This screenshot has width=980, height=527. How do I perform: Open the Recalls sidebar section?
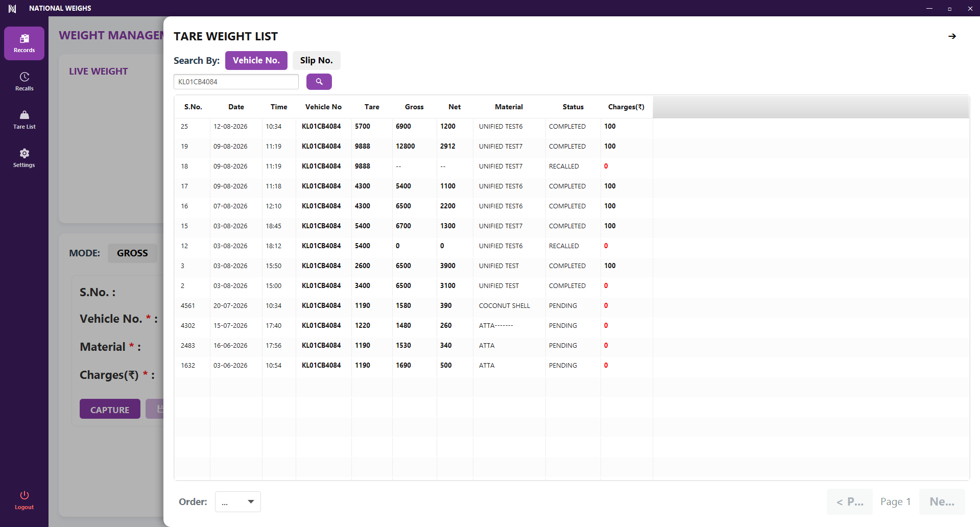pyautogui.click(x=24, y=82)
